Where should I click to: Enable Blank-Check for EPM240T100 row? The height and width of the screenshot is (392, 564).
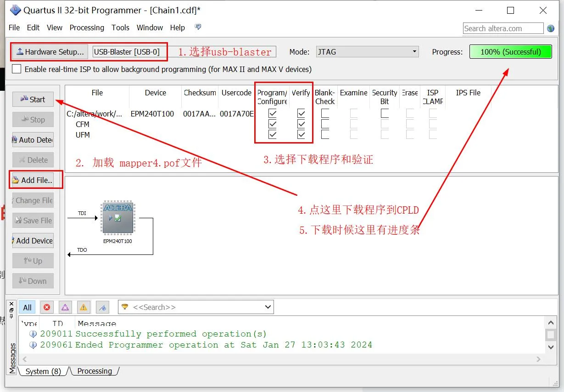point(325,113)
